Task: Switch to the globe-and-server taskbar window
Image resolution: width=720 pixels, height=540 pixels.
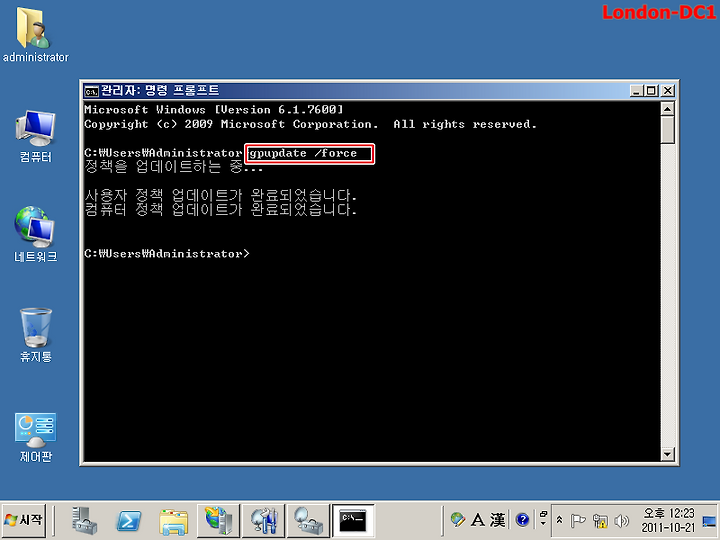Action: coord(218,521)
